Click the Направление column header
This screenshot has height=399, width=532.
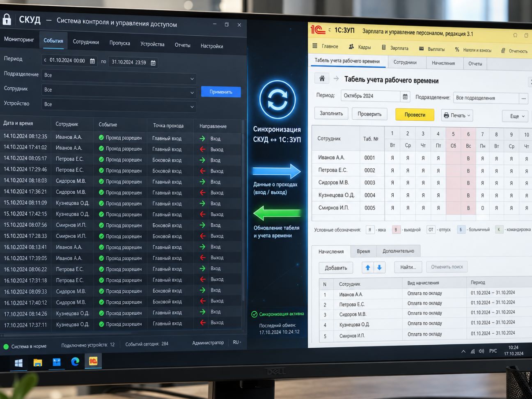pyautogui.click(x=213, y=126)
